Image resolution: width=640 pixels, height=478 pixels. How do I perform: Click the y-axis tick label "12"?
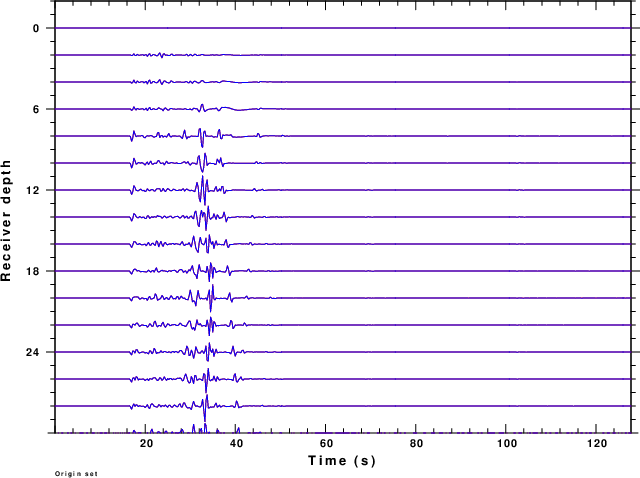point(33,190)
